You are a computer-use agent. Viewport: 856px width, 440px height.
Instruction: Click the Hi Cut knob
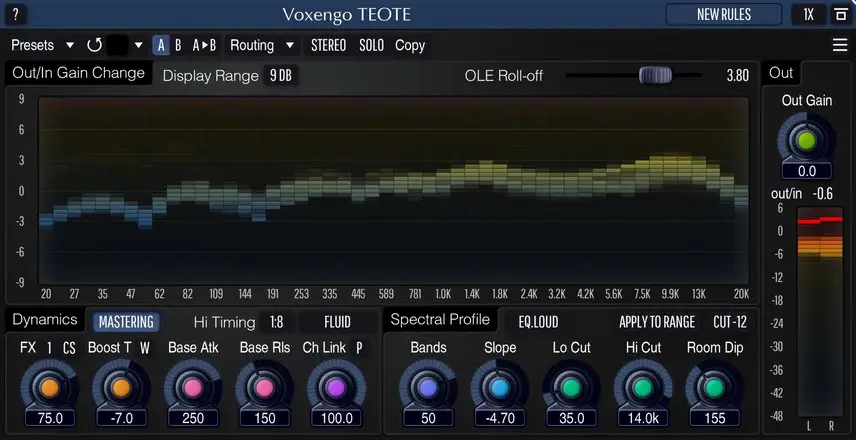click(x=643, y=388)
